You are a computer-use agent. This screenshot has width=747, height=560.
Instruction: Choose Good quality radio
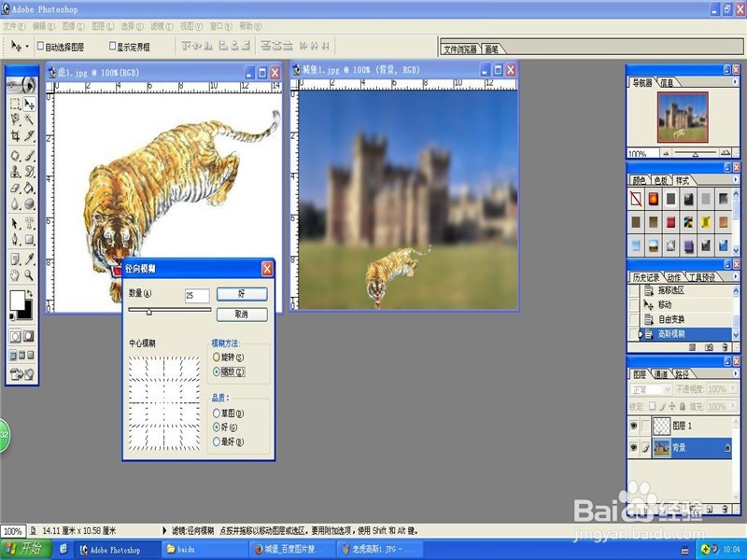point(217,427)
